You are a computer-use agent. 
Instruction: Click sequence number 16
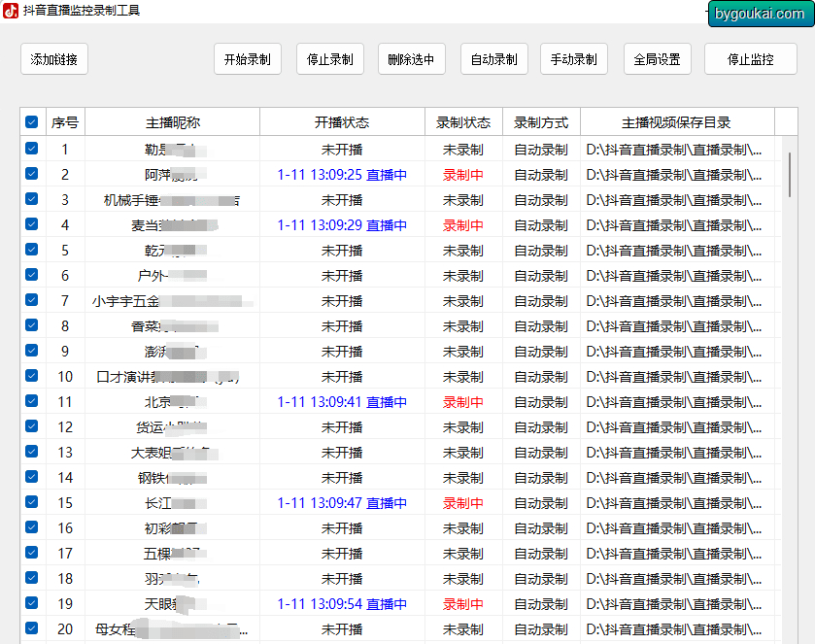(x=65, y=528)
